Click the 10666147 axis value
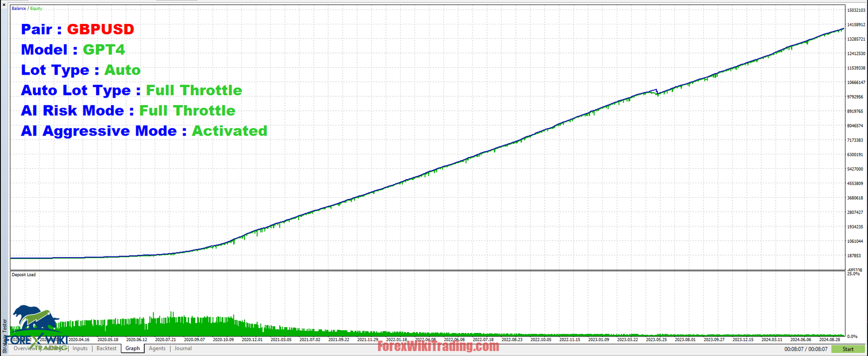 [856, 83]
